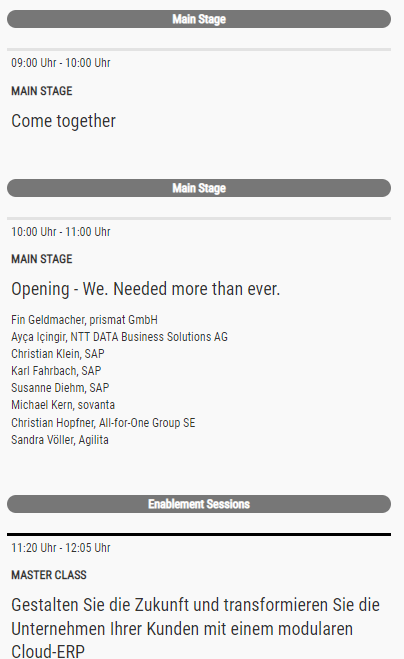This screenshot has height=659, width=404.
Task: Open the modularen Cloud-ERP master class title
Action: click(195, 628)
